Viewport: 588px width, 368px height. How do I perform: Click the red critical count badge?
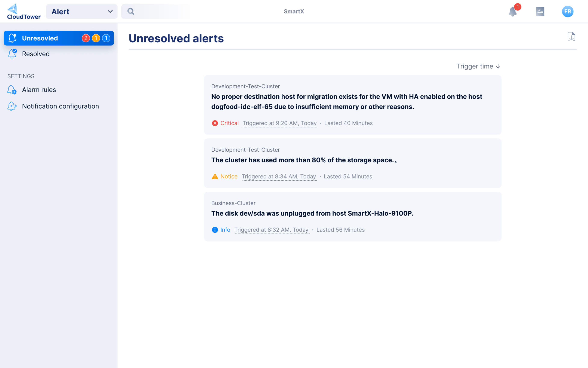point(86,38)
